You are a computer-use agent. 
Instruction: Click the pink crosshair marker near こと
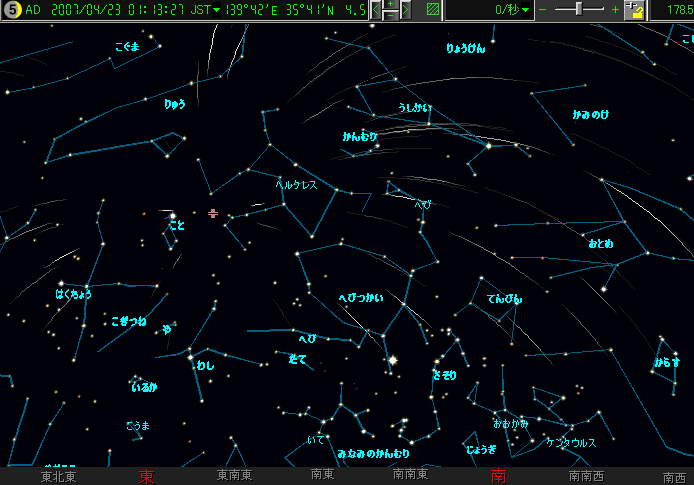(213, 213)
